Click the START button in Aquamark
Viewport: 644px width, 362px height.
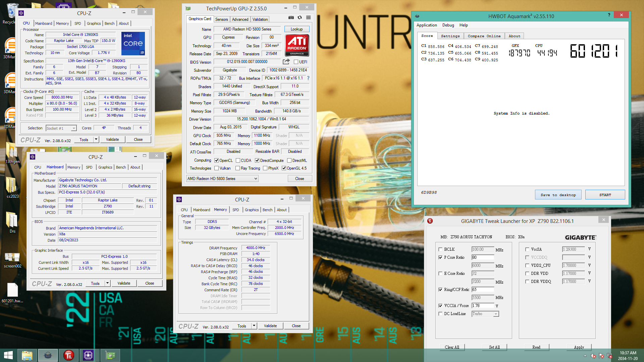click(605, 195)
